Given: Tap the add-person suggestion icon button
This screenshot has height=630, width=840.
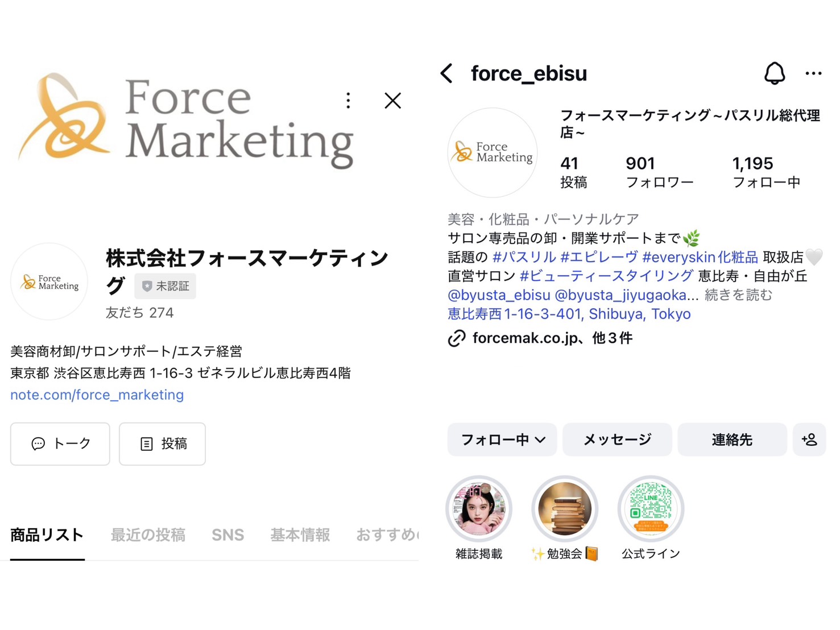Looking at the screenshot, I should pos(809,440).
